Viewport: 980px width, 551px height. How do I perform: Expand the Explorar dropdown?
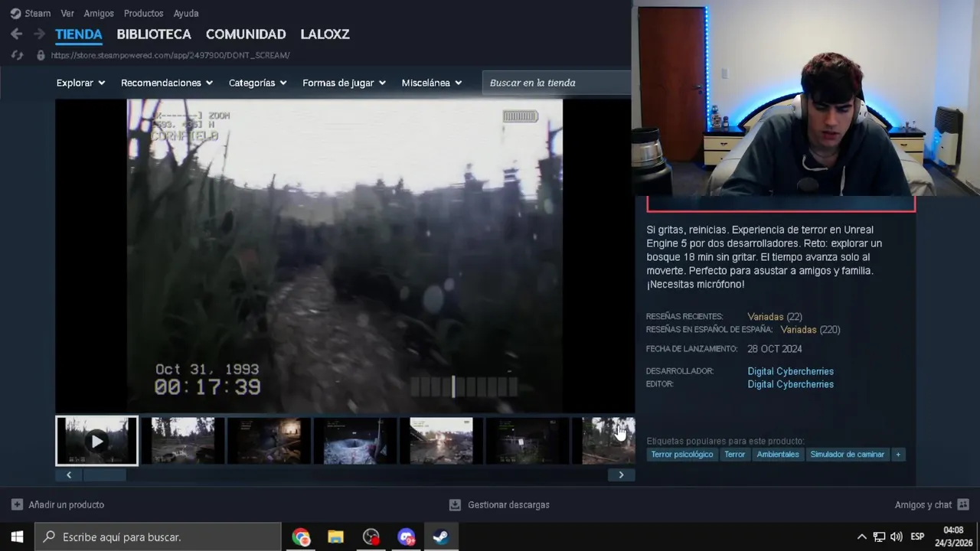pyautogui.click(x=80, y=83)
